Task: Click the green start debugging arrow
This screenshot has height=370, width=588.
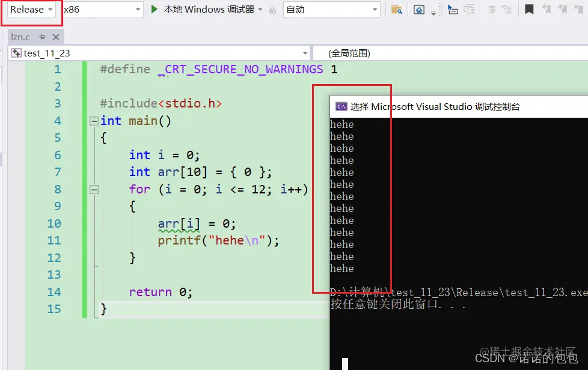Action: tap(154, 10)
